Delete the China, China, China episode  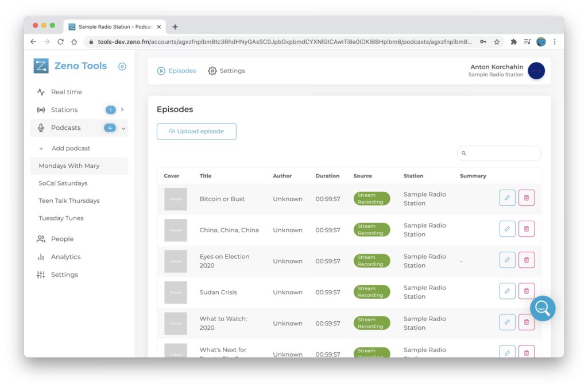(527, 229)
